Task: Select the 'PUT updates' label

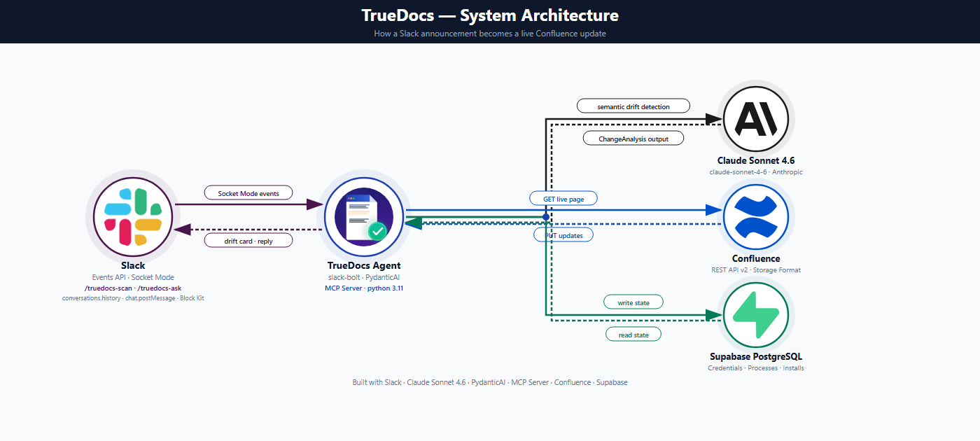Action: (563, 235)
